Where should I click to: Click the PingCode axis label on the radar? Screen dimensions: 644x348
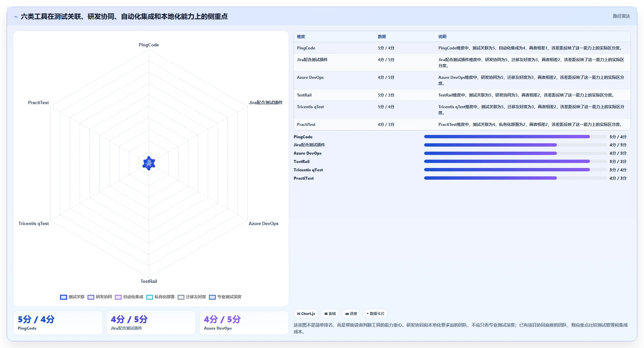[x=149, y=45]
